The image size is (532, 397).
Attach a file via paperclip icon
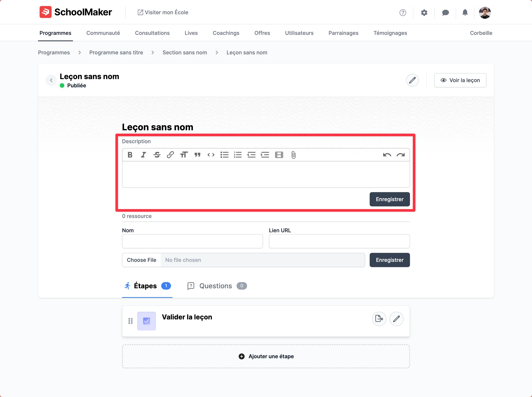[293, 155]
